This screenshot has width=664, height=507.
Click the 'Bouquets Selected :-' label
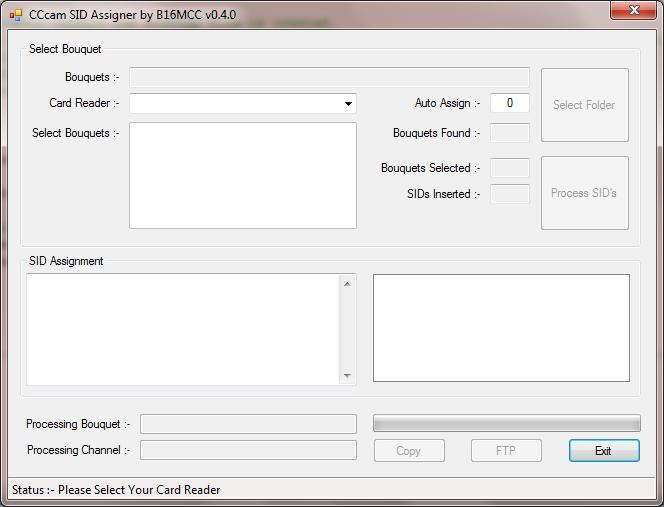[x=431, y=168]
